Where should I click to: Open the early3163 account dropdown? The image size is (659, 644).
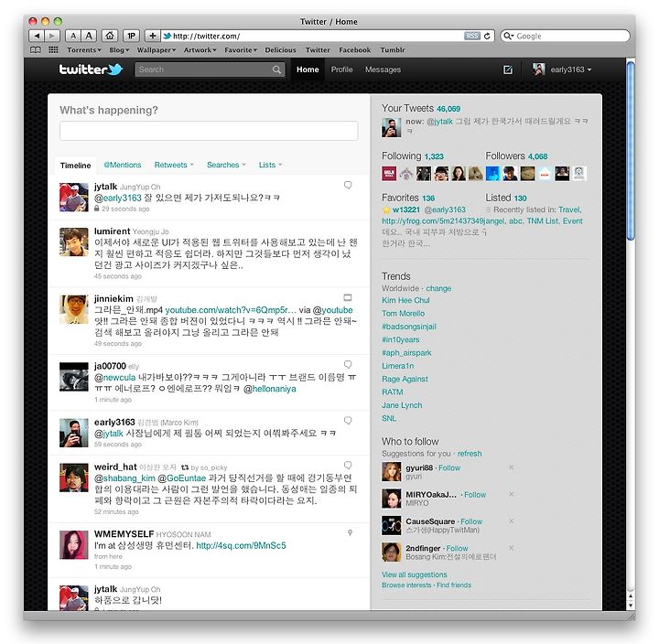tap(562, 70)
